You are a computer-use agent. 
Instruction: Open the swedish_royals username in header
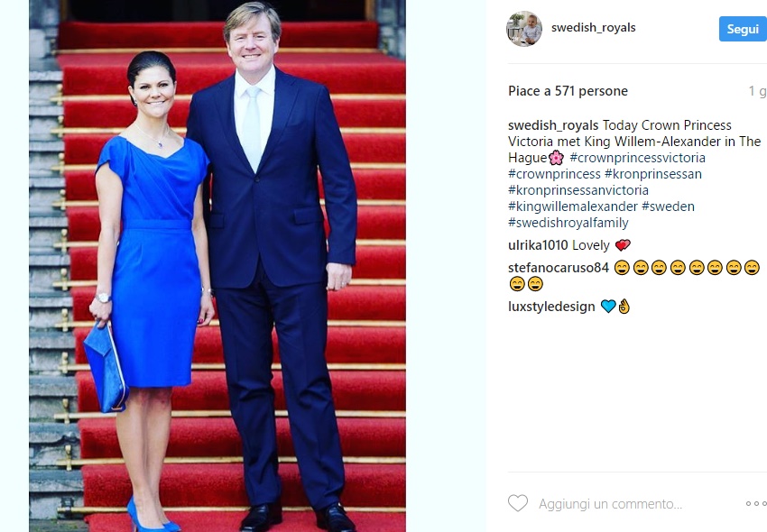click(594, 28)
